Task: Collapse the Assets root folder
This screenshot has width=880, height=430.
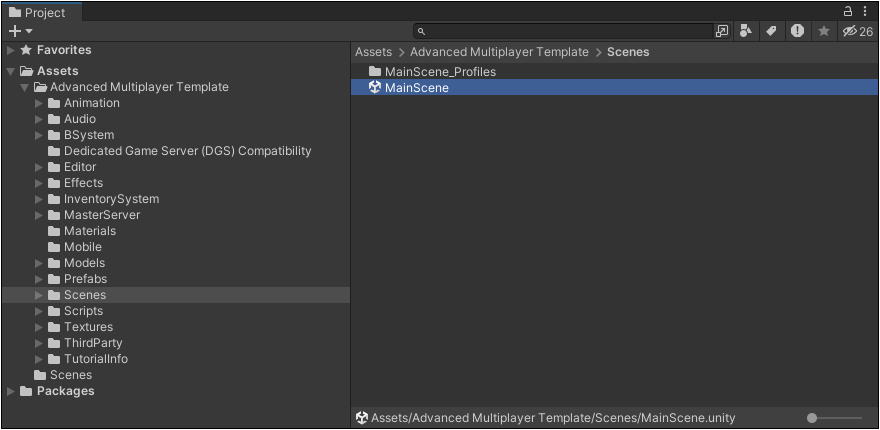Action: point(11,71)
